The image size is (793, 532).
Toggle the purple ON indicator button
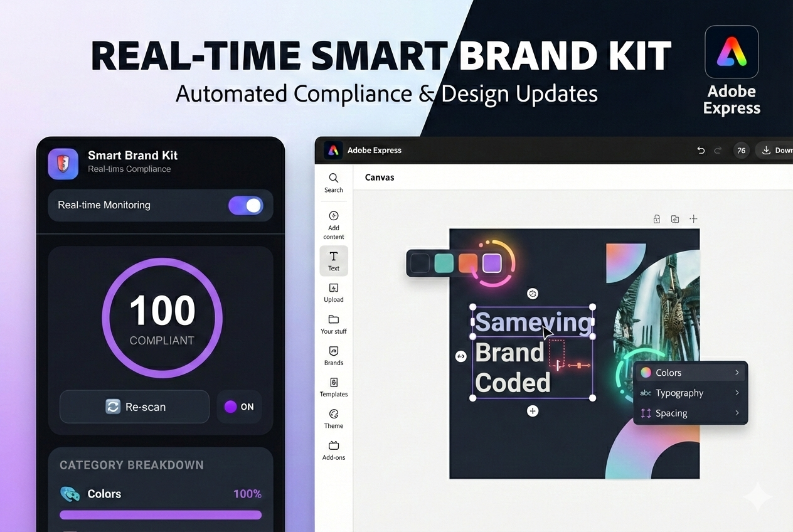239,407
